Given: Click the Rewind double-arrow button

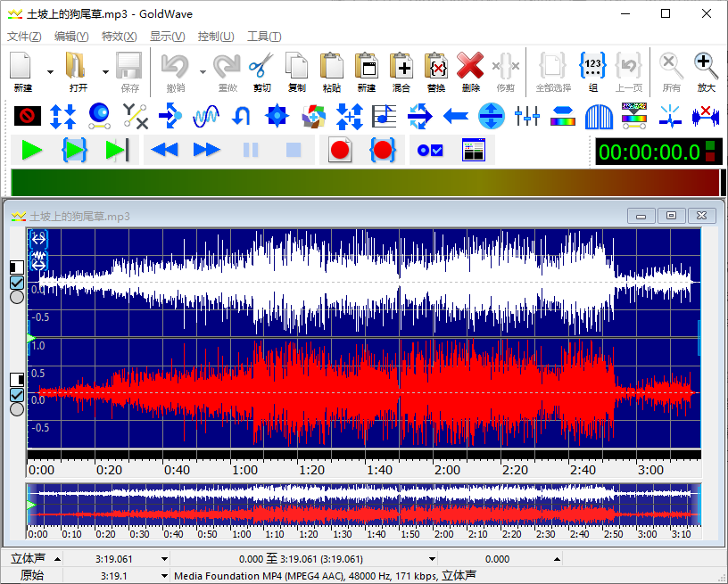Looking at the screenshot, I should [164, 151].
